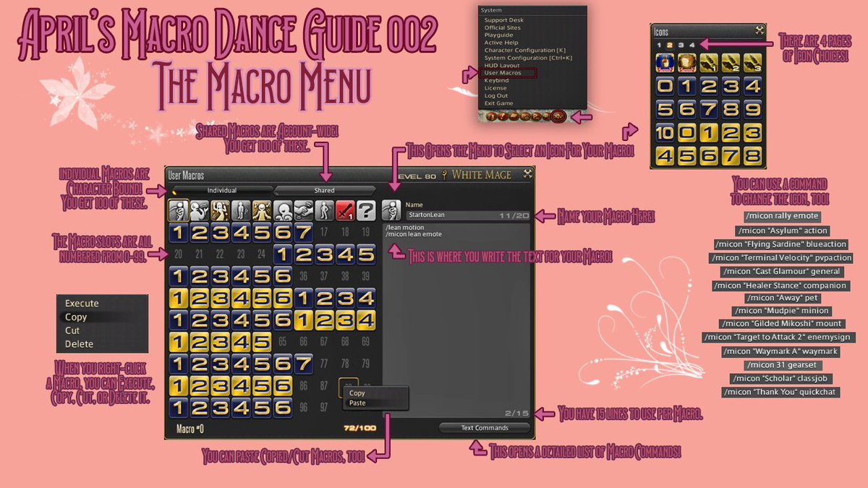868x488 pixels.
Task: Select empty macro slot 36
Action: coord(302,276)
